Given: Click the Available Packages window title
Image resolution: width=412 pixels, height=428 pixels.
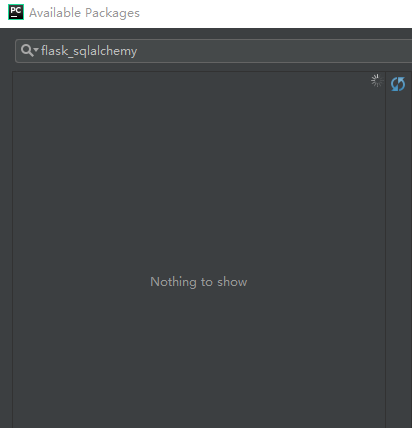Looking at the screenshot, I should pos(84,13).
